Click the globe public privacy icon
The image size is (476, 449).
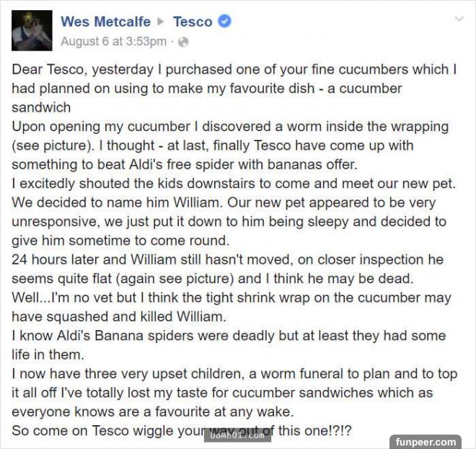(x=183, y=42)
